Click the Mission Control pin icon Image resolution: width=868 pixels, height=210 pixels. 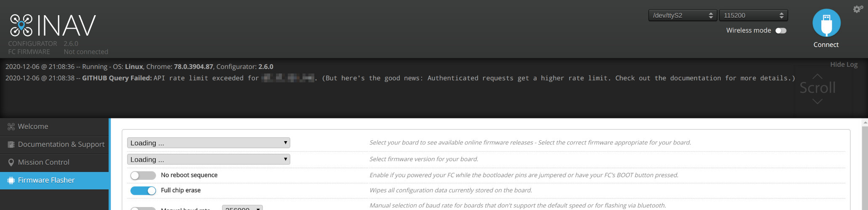click(x=11, y=162)
